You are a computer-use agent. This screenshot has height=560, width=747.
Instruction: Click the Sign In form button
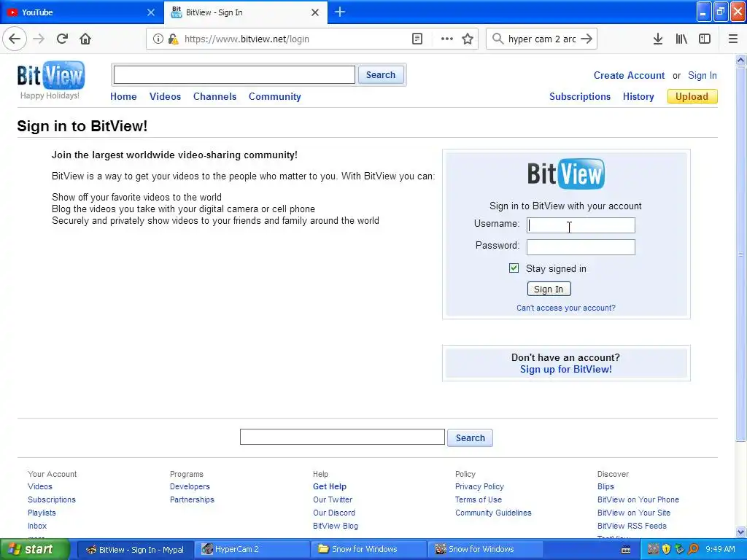(549, 289)
